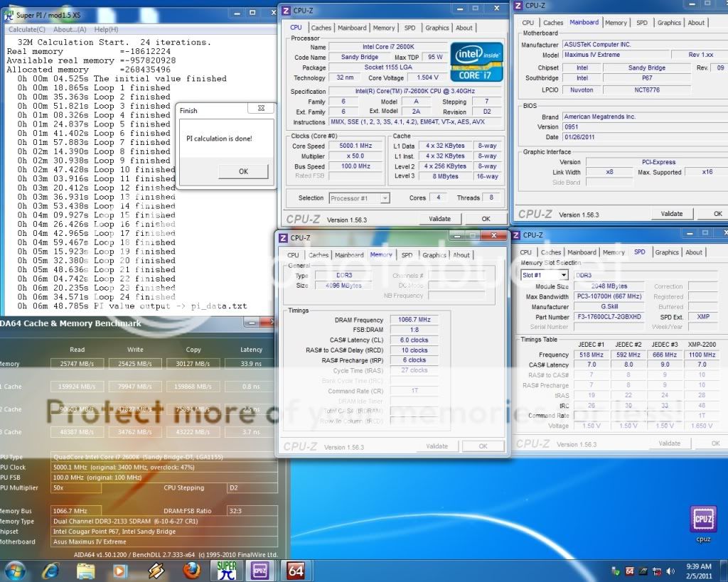The height and width of the screenshot is (582, 728).
Task: Switch to Super PI via its taskbar icon
Action: click(227, 571)
